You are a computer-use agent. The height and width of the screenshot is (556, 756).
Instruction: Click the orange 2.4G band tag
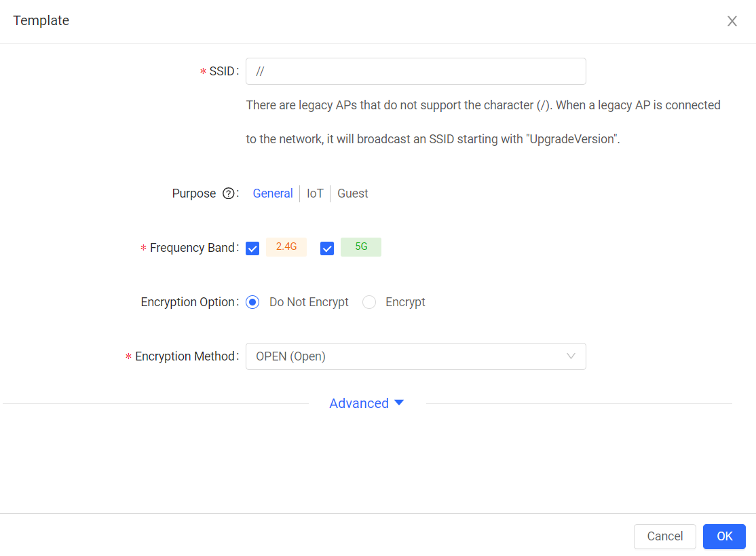(286, 247)
